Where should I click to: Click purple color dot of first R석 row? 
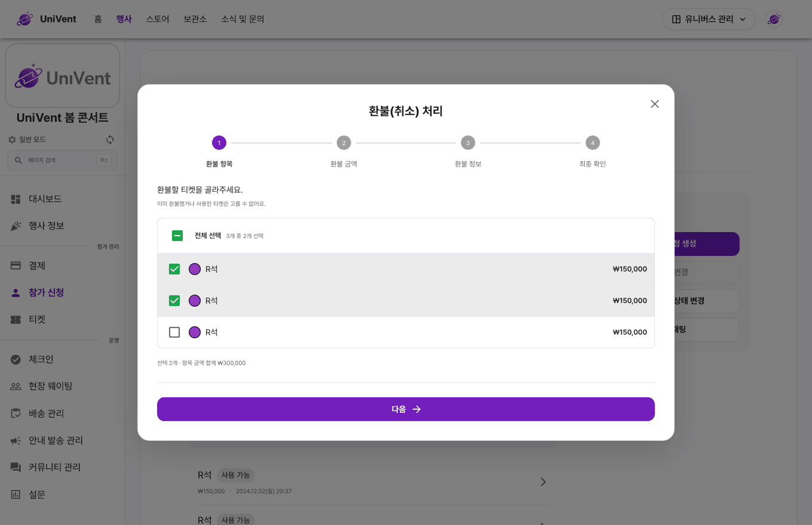click(195, 269)
